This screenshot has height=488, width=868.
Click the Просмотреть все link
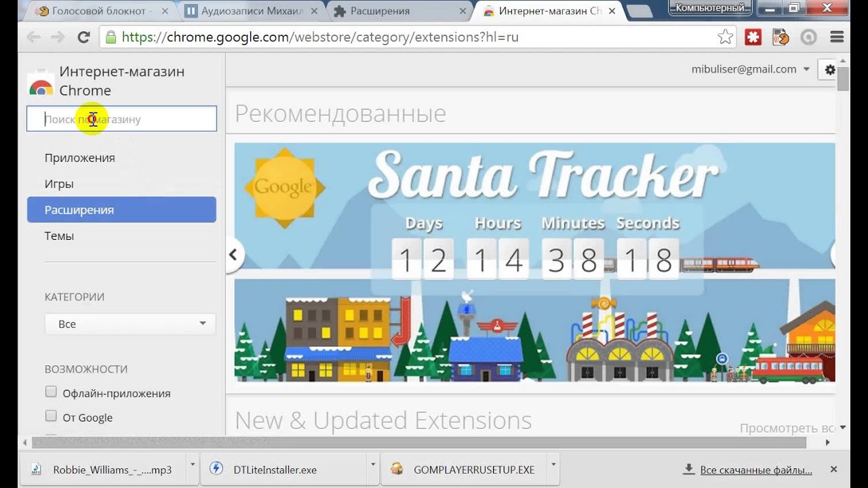tap(787, 428)
